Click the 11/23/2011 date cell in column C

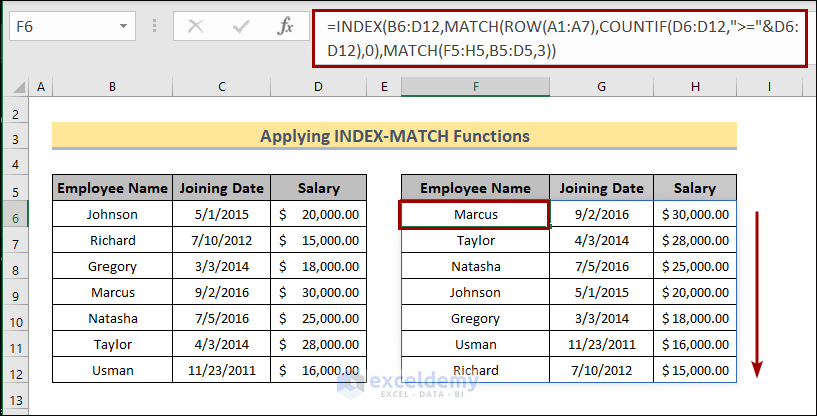coord(221,370)
